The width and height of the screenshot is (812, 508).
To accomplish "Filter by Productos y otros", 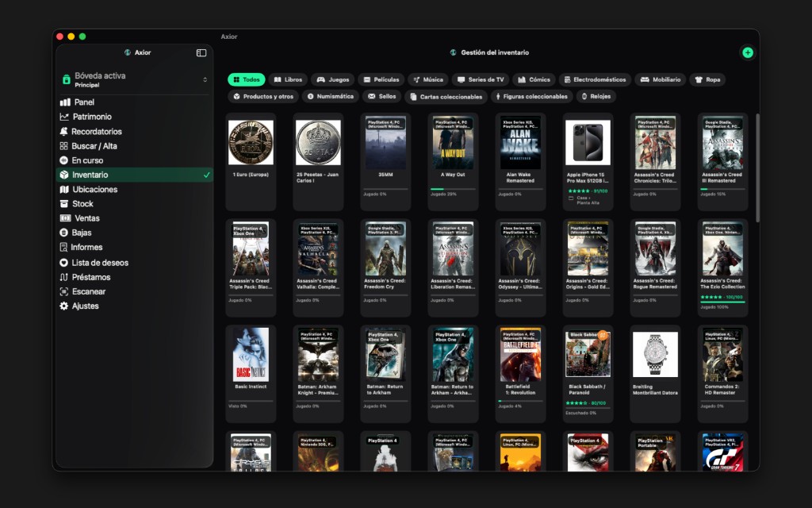I will (x=263, y=96).
